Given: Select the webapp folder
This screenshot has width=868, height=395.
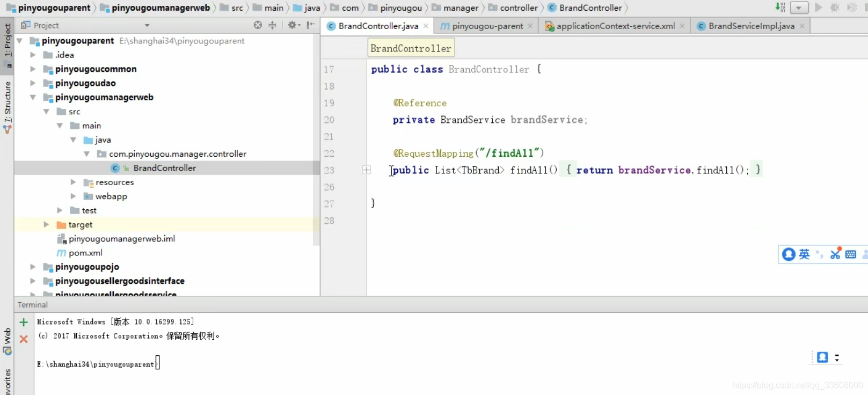Looking at the screenshot, I should pyautogui.click(x=111, y=196).
